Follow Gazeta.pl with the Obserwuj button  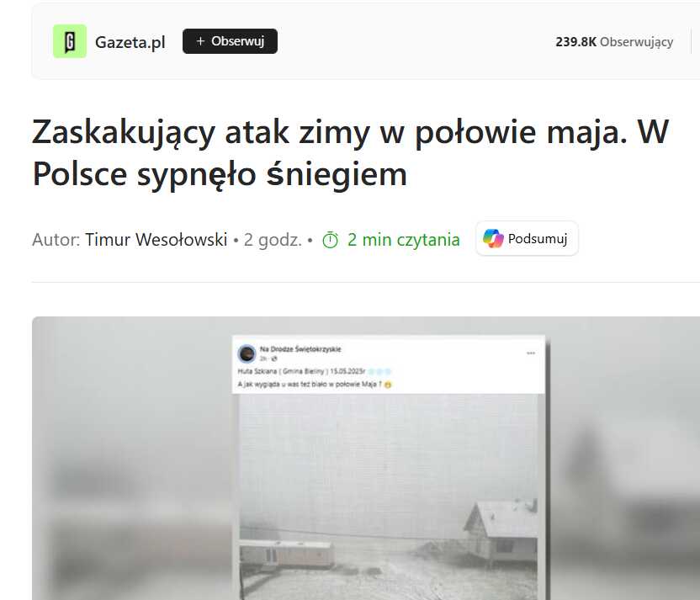tap(230, 41)
